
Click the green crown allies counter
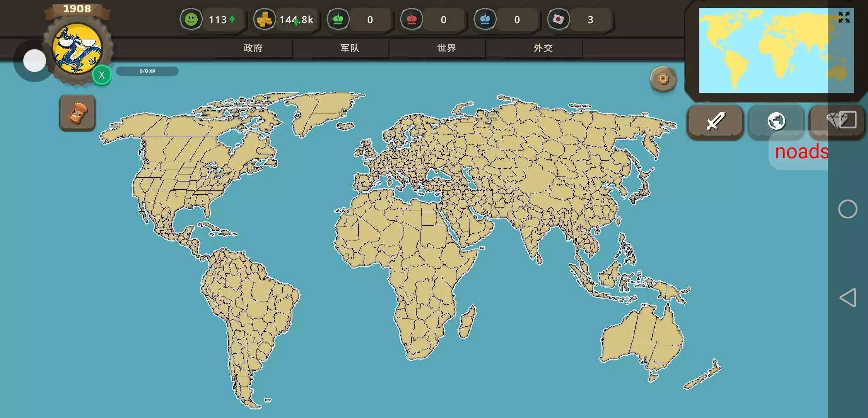point(338,19)
